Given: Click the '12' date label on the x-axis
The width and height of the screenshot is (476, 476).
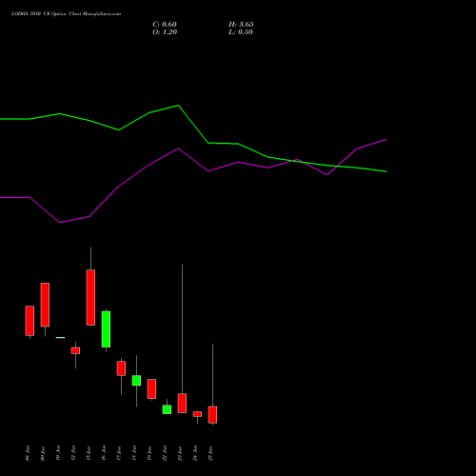Looking at the screenshot, I should pos(73,453).
